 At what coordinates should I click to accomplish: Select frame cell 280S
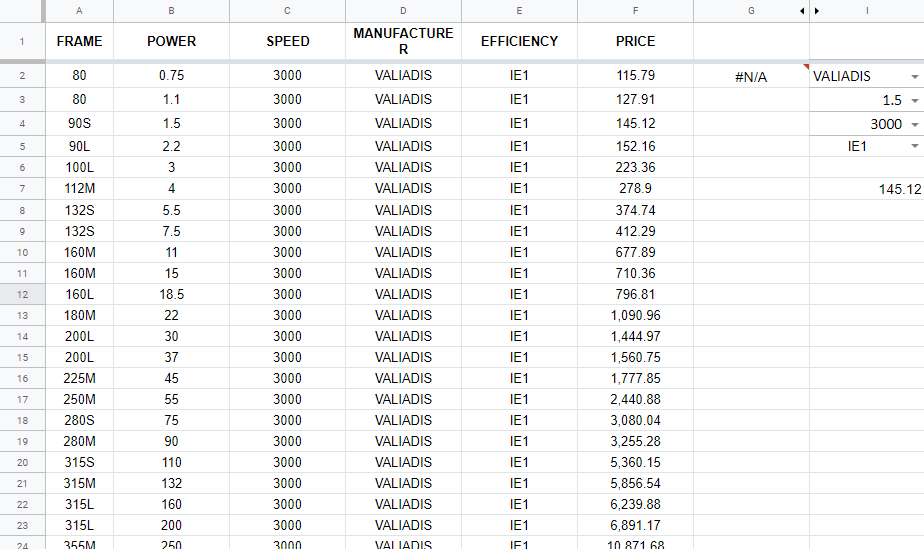[79, 421]
